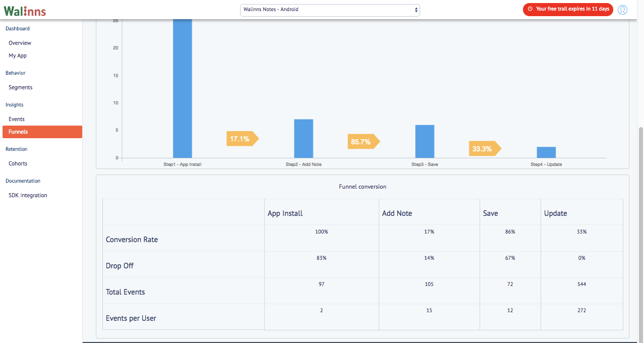Click the Step3 - Save axis label
Viewport: 644px width, 343px height.
click(425, 164)
